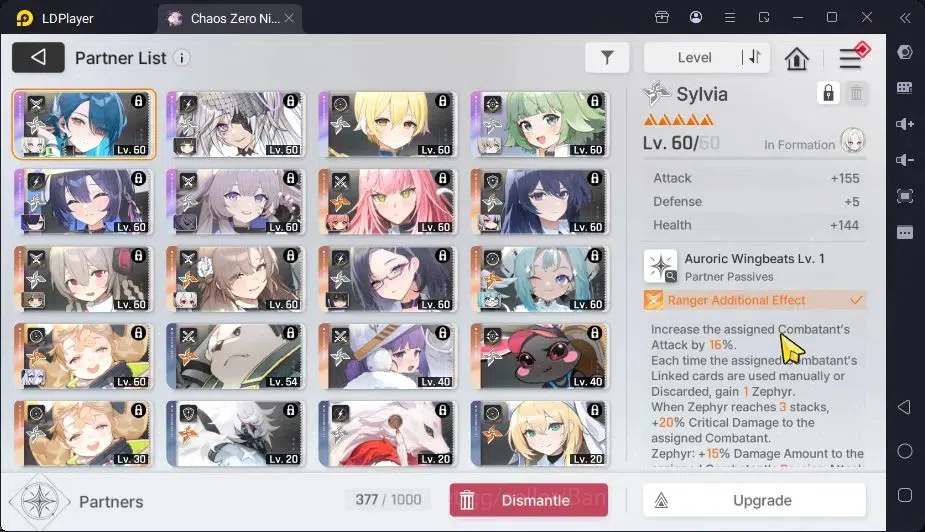Select the black bunny Lv. 40 partner card

540,356
